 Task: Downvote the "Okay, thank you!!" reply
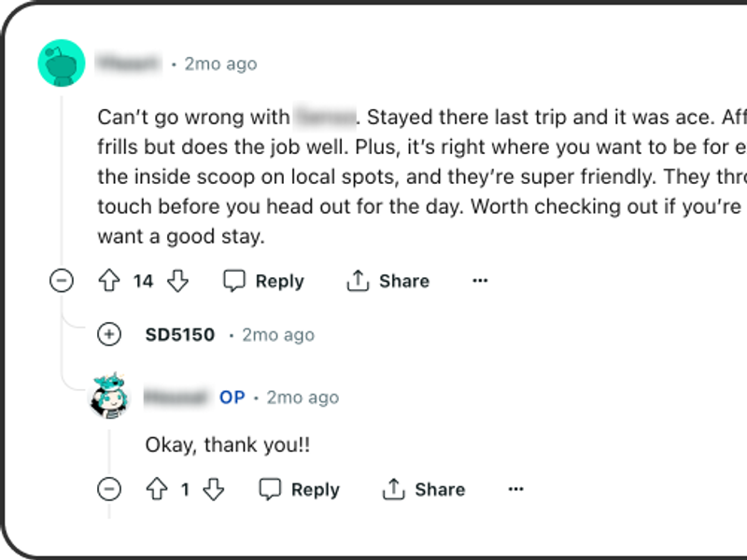(214, 489)
